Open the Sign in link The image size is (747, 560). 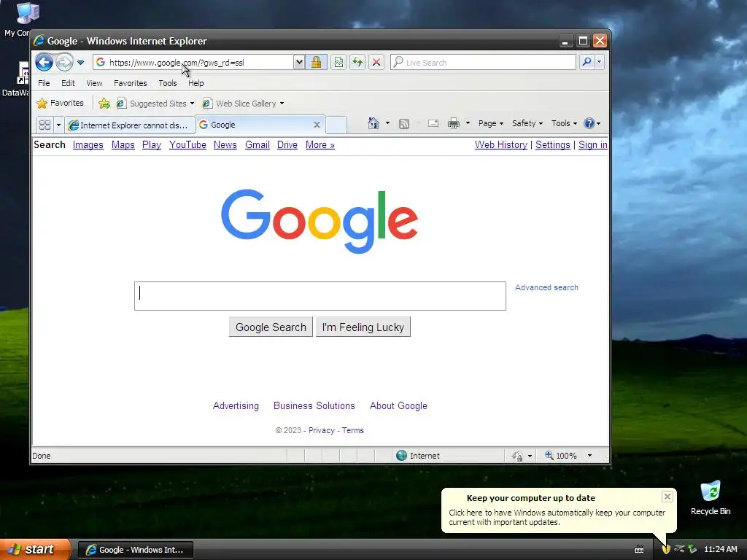(592, 145)
